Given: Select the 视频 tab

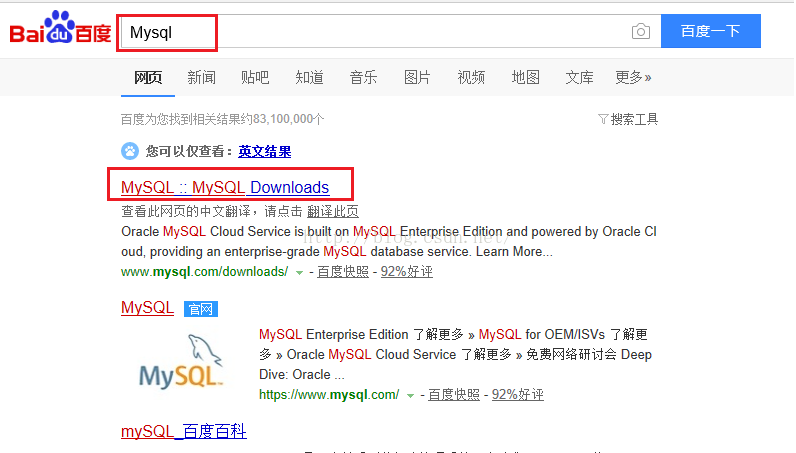Looking at the screenshot, I should 471,78.
